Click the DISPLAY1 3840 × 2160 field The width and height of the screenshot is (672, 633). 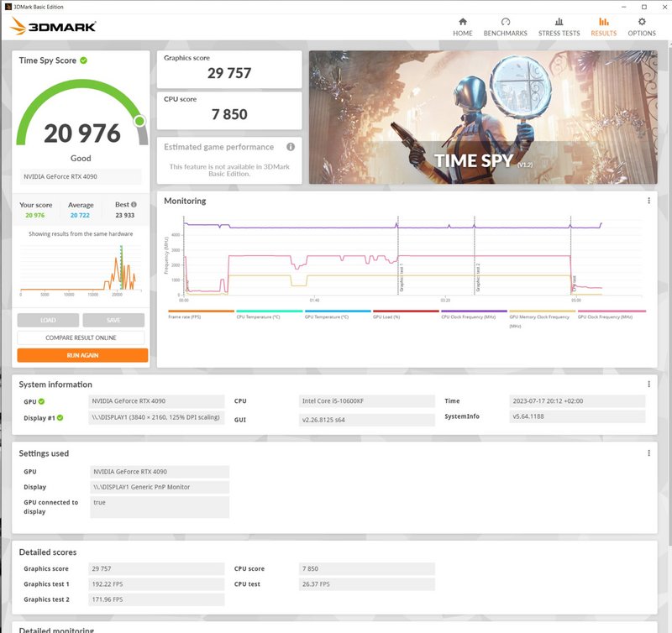coord(156,417)
